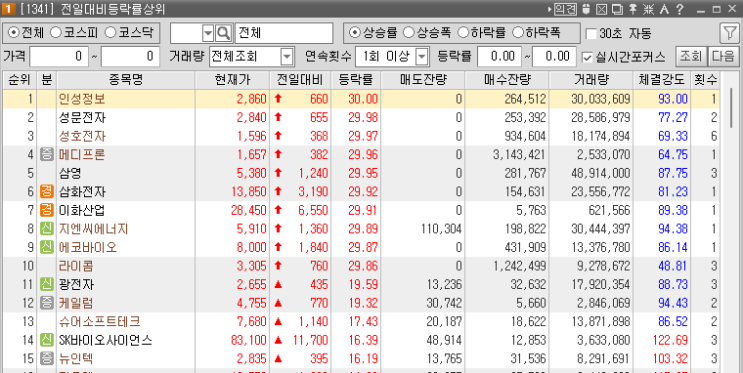Click the maximum 등락률 input field
Image resolution: width=743 pixels, height=373 pixels.
(x=554, y=57)
